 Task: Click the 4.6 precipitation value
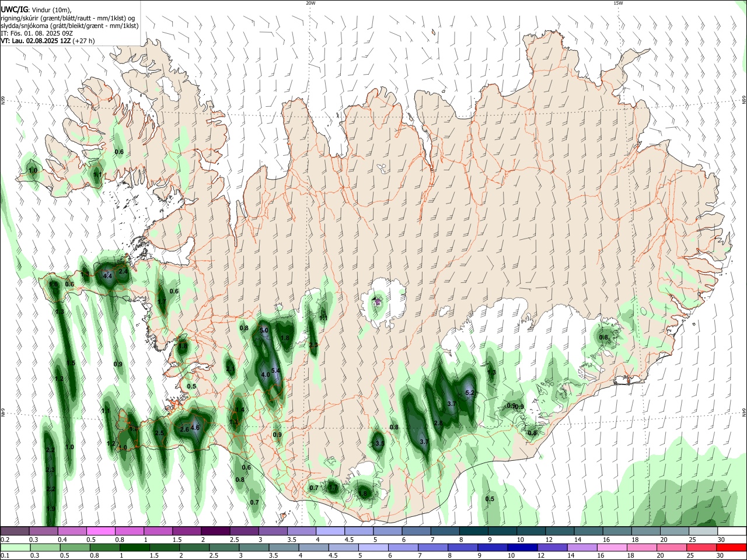click(196, 428)
